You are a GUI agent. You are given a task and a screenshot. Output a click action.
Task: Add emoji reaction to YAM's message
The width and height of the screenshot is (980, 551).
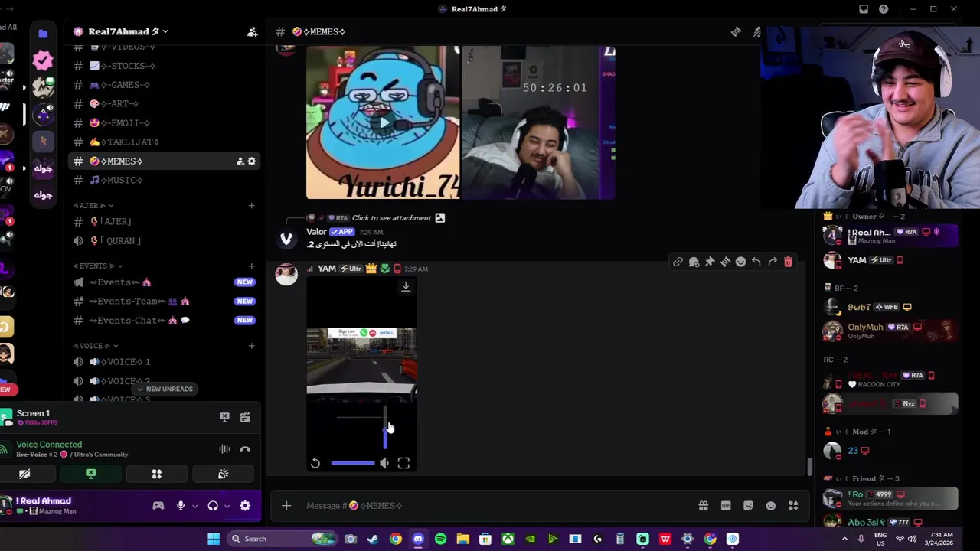tap(740, 262)
